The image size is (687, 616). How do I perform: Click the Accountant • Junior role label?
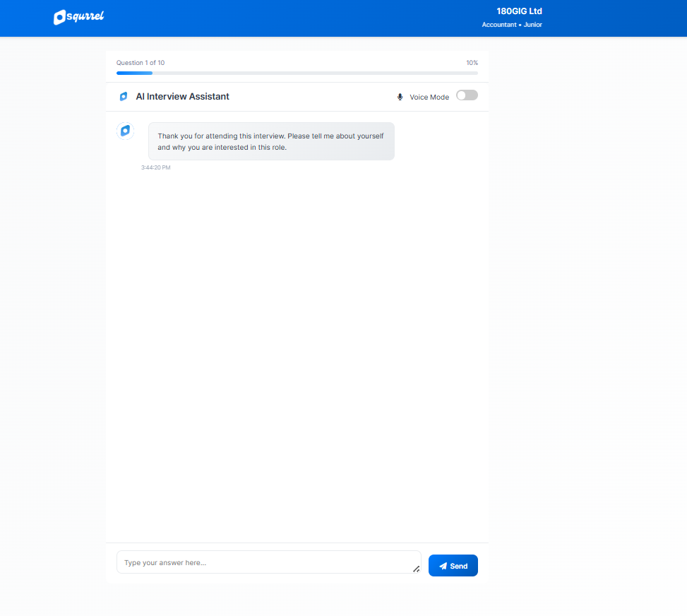coord(512,25)
